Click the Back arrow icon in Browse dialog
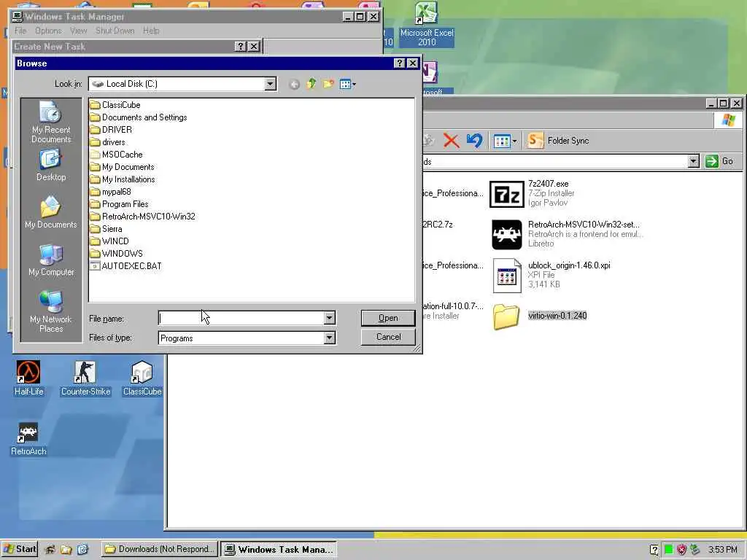 pyautogui.click(x=295, y=85)
